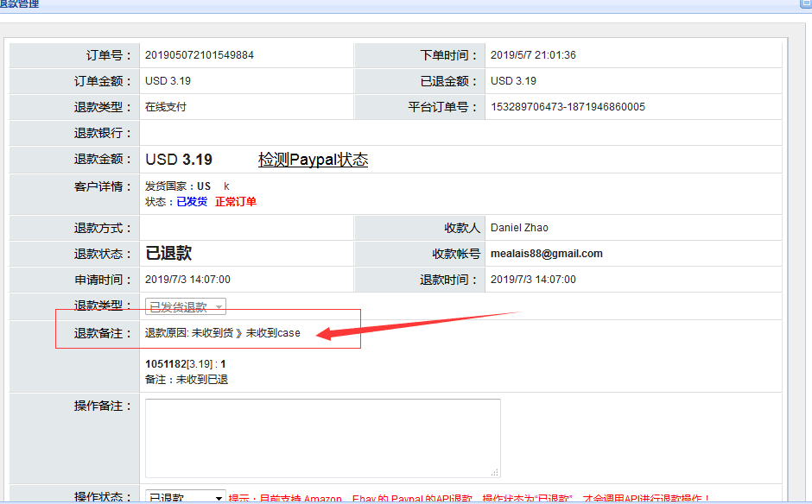Open the 已发货退款 refund type dropdown
812x504 pixels.
(186, 306)
